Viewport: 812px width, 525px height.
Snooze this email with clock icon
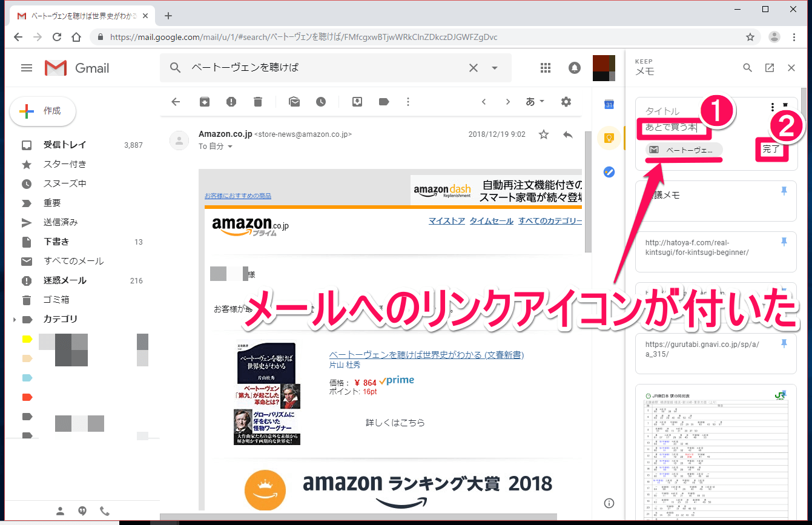[x=321, y=102]
